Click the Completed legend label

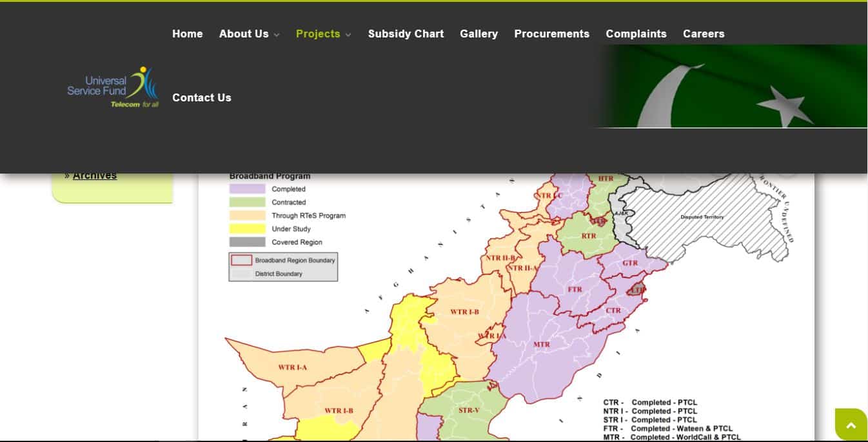(x=289, y=189)
